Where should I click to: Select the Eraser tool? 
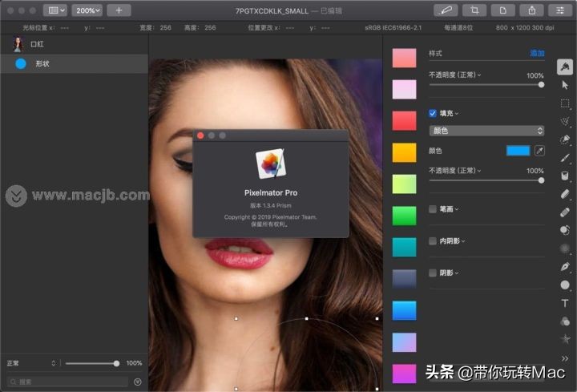tap(565, 194)
